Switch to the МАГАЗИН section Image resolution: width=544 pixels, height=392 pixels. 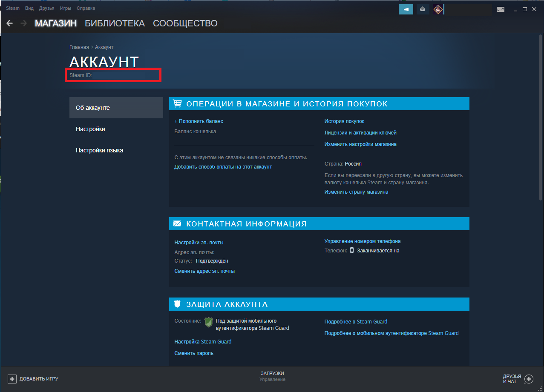click(56, 23)
